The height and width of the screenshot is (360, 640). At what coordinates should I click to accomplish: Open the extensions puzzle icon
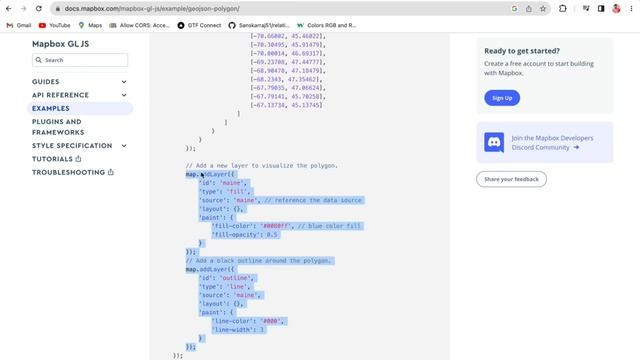tap(562, 9)
